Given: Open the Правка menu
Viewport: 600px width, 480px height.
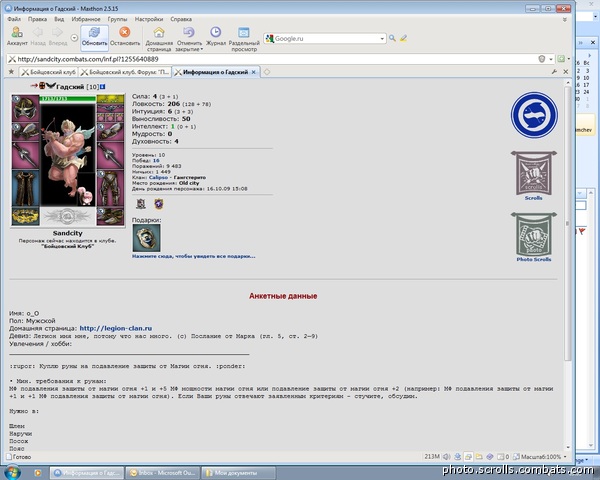Looking at the screenshot, I should coord(38,19).
